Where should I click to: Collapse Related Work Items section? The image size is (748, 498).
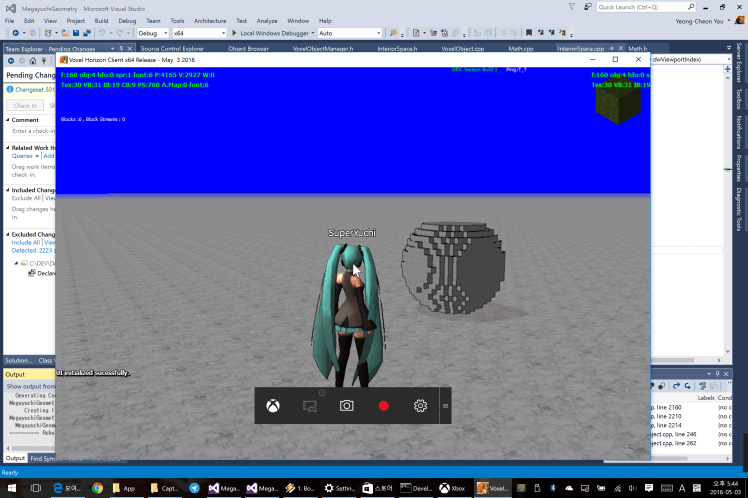[8, 148]
